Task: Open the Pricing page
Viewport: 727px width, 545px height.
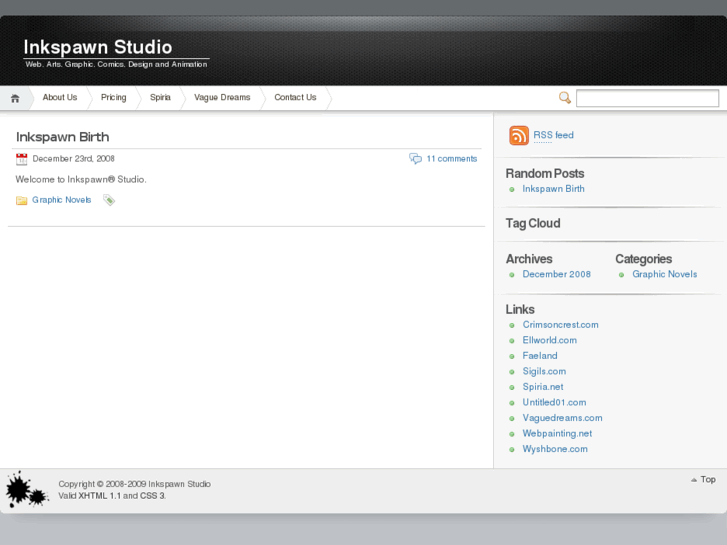Action: point(114,97)
